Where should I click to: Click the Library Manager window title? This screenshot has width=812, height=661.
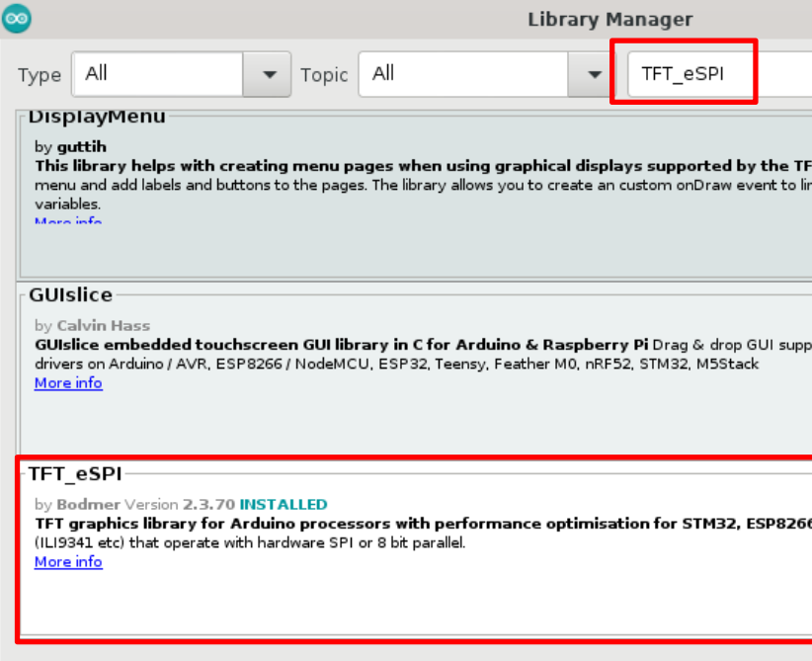click(610, 19)
